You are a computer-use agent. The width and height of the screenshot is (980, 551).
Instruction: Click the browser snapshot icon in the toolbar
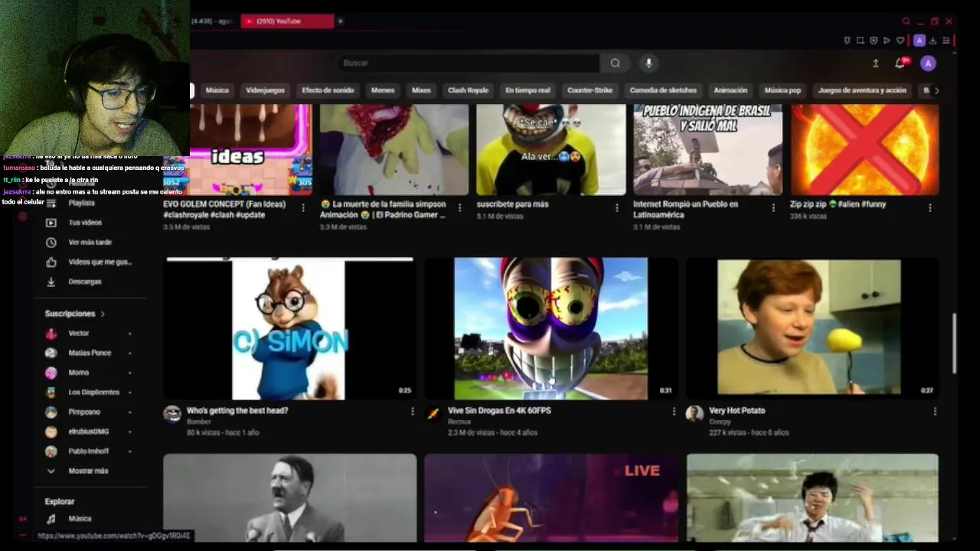pos(860,41)
